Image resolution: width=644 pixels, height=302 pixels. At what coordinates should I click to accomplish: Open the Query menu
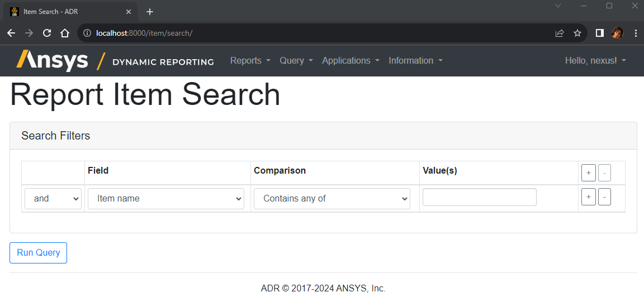[x=296, y=61]
